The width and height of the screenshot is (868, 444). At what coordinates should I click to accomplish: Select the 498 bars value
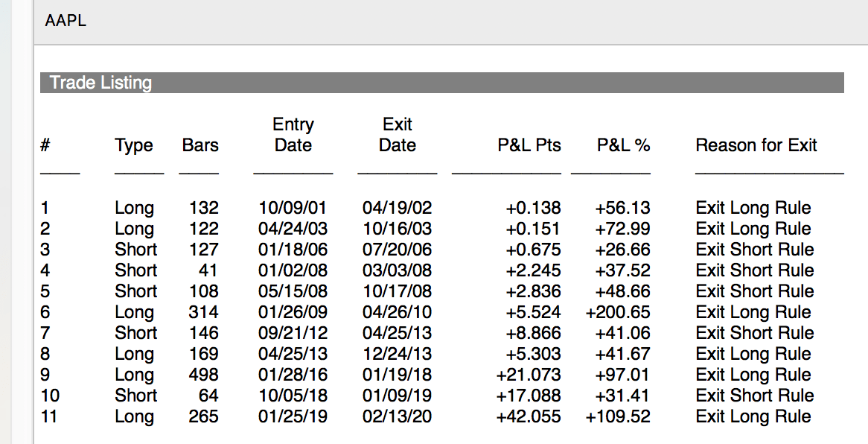[203, 375]
